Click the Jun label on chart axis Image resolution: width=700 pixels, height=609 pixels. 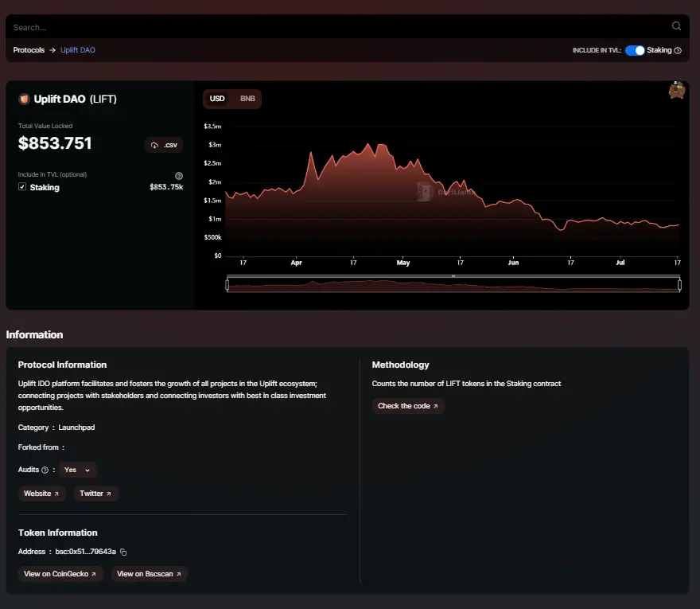[x=513, y=263]
